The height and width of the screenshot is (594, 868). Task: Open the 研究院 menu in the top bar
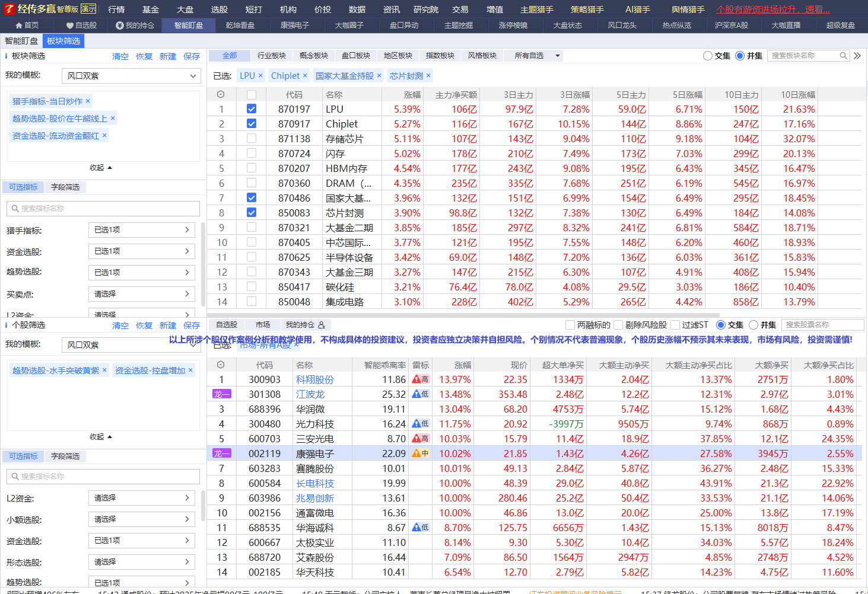(x=426, y=9)
